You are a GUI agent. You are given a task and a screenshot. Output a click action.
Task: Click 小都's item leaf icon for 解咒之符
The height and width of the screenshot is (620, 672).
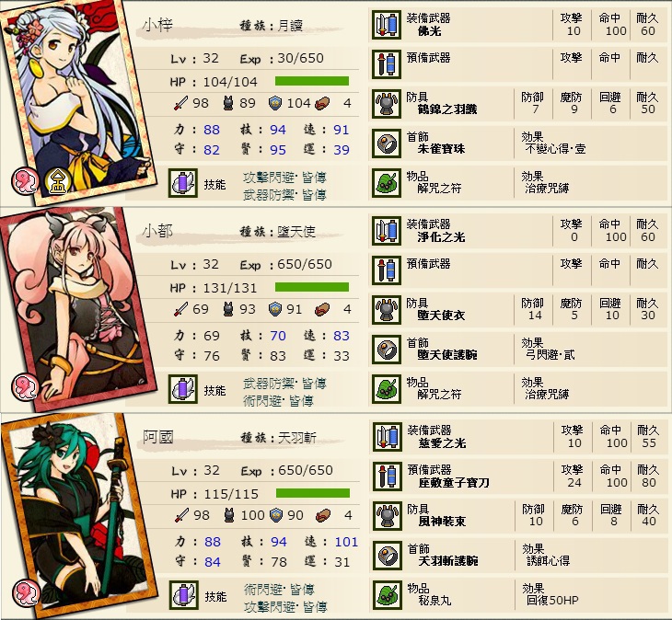point(386,389)
